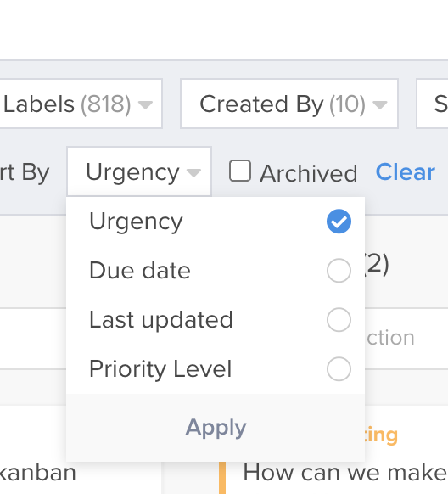Screen dimensions: 448x494
Task: Select Priority Level menu entry text
Action: click(160, 369)
